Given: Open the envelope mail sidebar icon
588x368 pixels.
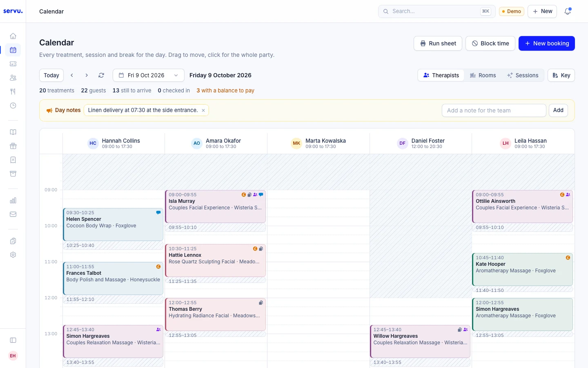Looking at the screenshot, I should click(x=13, y=214).
